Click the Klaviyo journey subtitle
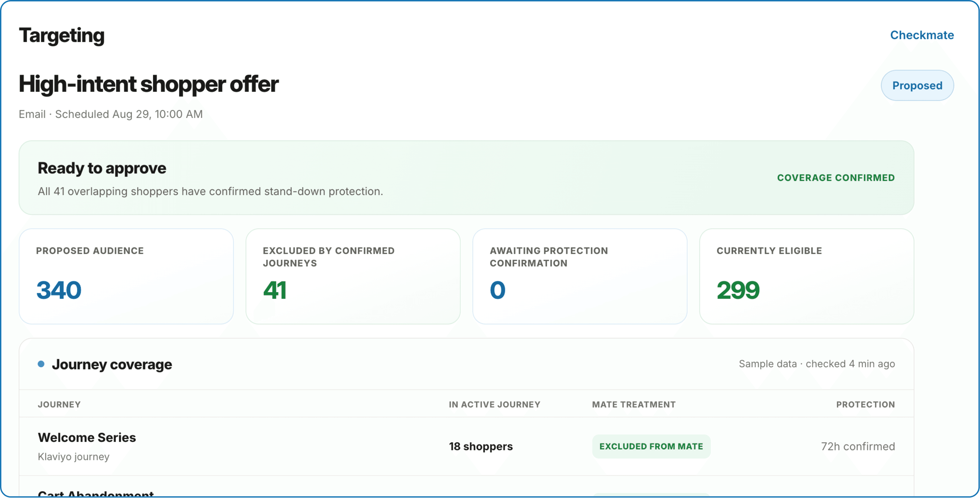Screen dimensions: 980x498 point(73,456)
